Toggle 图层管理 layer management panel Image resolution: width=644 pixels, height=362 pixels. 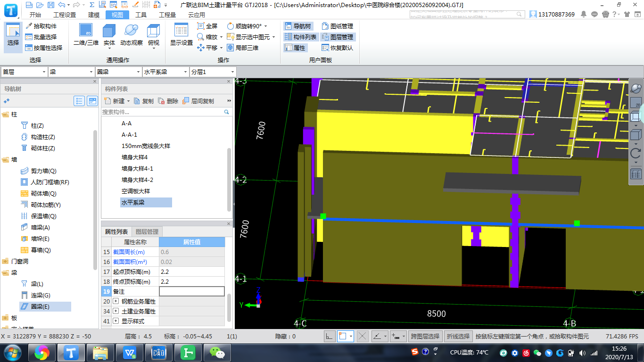(x=338, y=37)
